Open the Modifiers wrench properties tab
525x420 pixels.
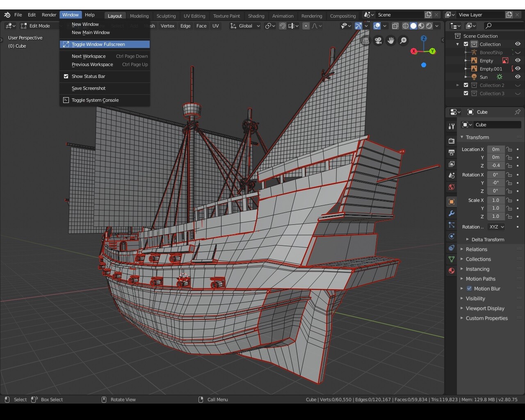(x=452, y=213)
